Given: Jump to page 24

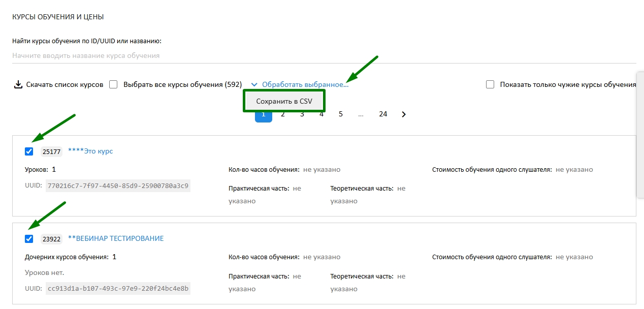Looking at the screenshot, I should (x=383, y=114).
